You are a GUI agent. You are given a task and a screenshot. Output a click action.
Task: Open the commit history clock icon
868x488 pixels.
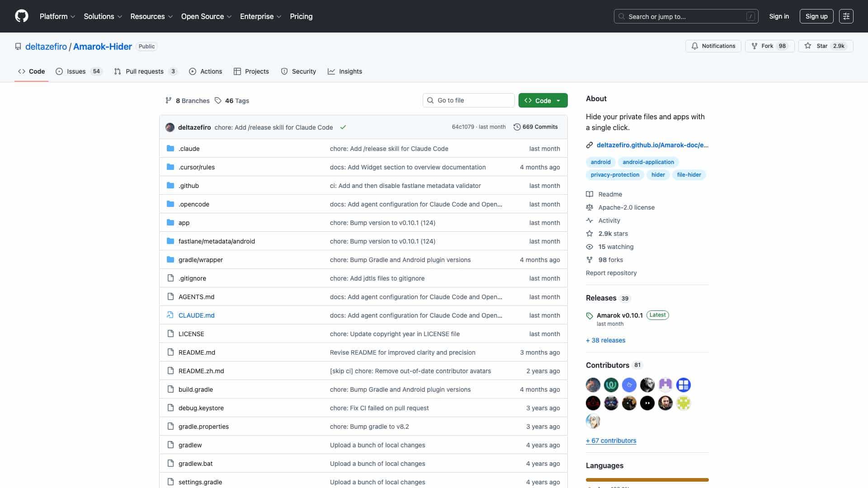517,127
